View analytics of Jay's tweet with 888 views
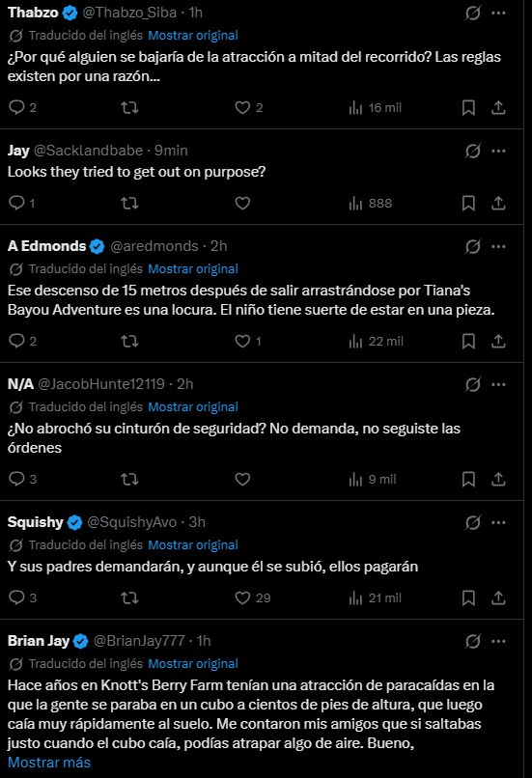The height and width of the screenshot is (778, 532). click(370, 203)
